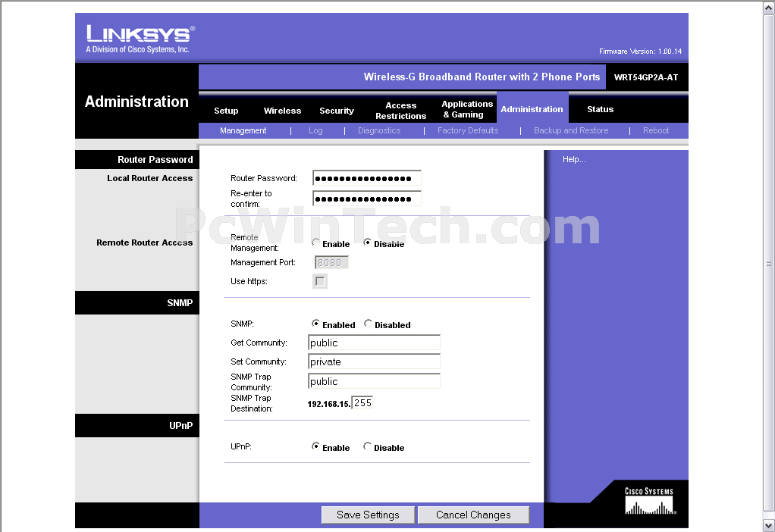Click the WRT54GP2A-AT model label
This screenshot has height=532, width=775.
pos(646,77)
